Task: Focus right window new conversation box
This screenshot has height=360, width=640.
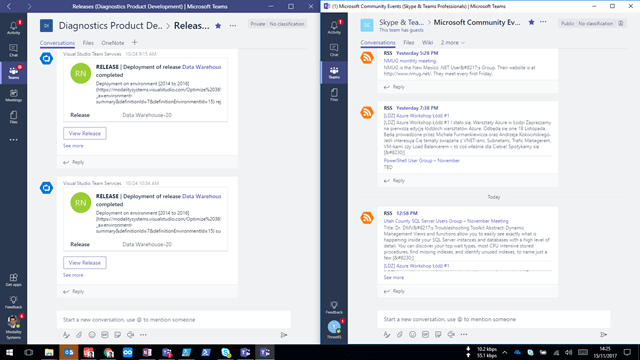Action: [x=494, y=319]
